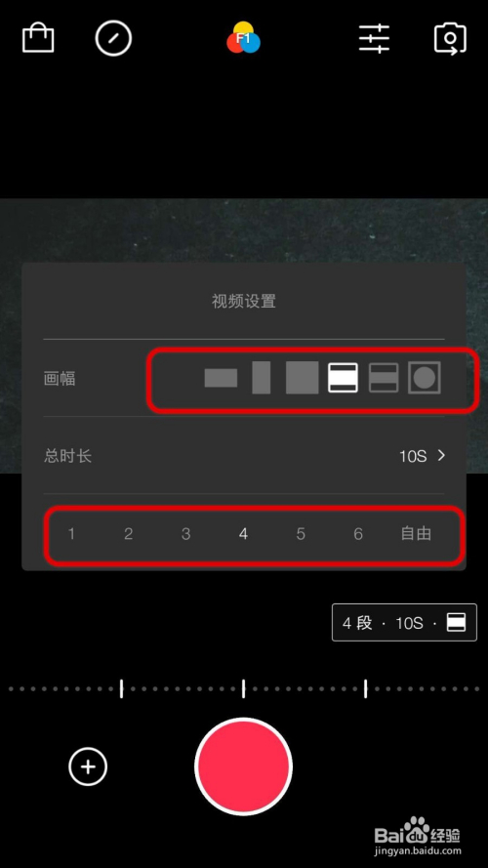
Task: Tap the speed dial circle icon
Action: click(113, 39)
